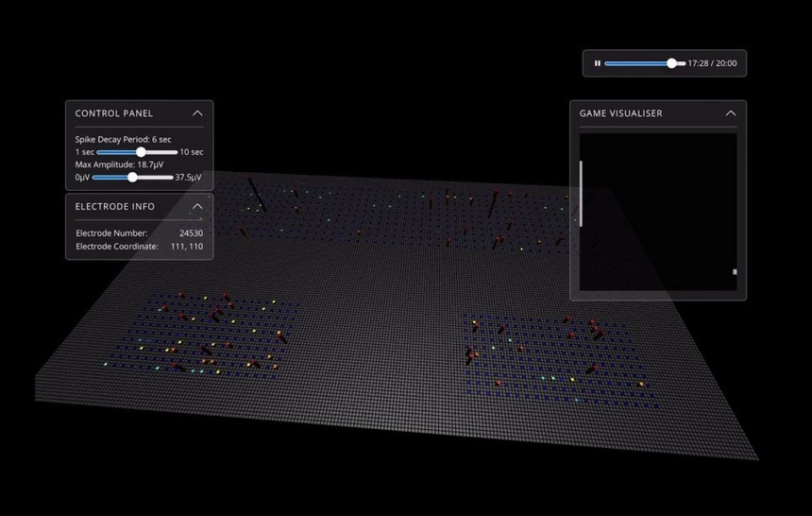The width and height of the screenshot is (812, 516).
Task: Click the Spike Decay Period slider knob
Action: pyautogui.click(x=141, y=152)
